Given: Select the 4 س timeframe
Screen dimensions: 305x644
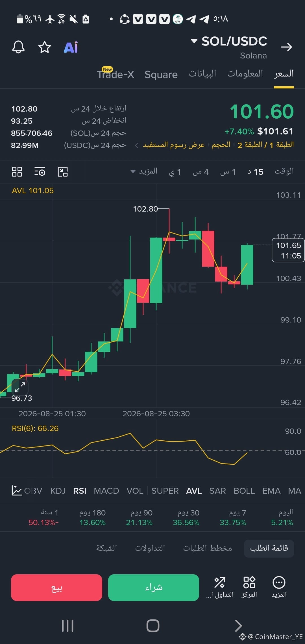Looking at the screenshot, I should click(201, 172).
